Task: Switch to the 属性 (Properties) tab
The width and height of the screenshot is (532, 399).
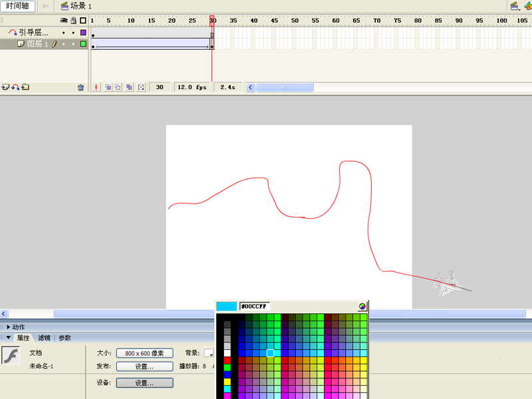Action: [x=23, y=338]
